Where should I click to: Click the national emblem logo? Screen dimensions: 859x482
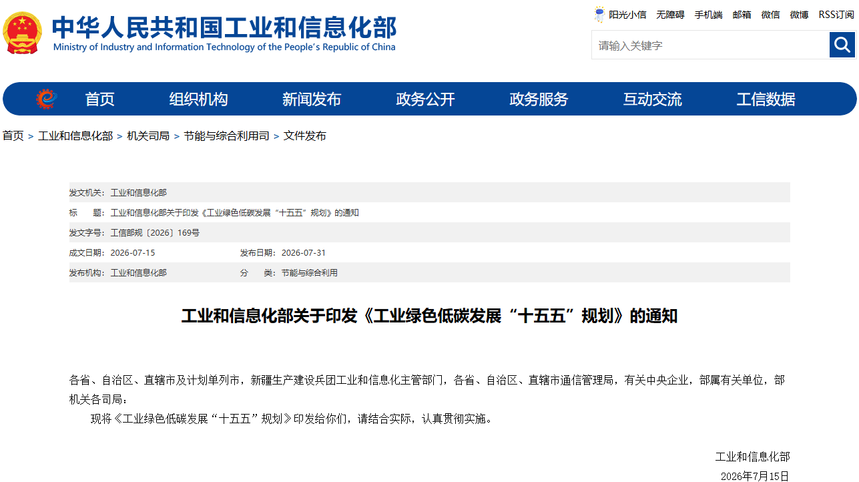(x=22, y=33)
